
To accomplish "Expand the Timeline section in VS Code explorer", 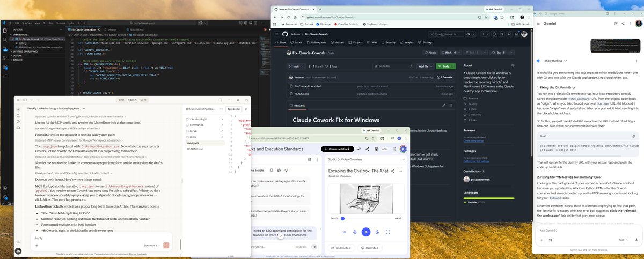I will pos(17,60).
